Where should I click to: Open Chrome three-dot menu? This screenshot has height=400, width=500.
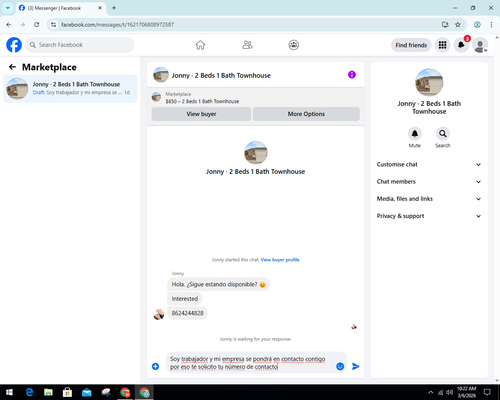491,24
